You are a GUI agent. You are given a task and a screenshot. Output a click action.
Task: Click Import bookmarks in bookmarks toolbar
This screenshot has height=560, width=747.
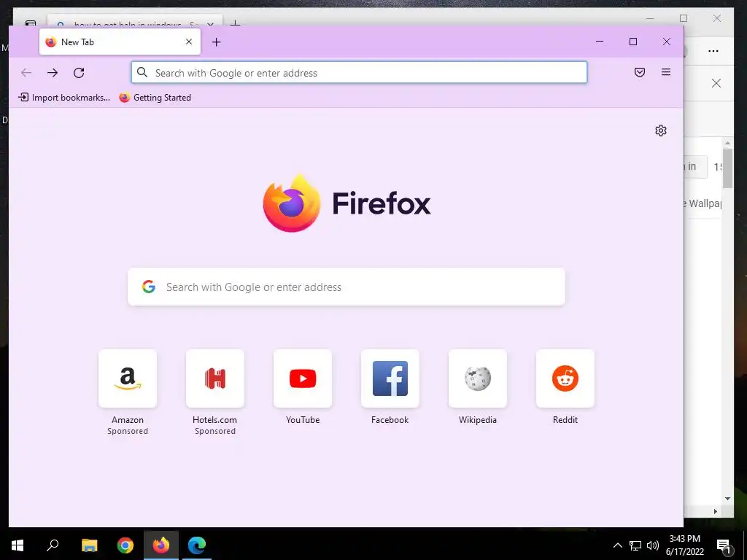[64, 98]
